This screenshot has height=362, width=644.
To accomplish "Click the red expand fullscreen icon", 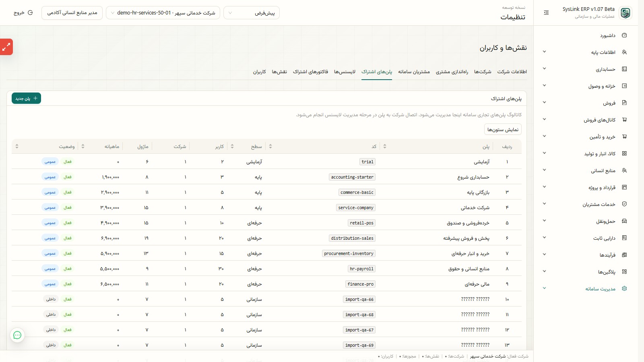I will (x=6, y=47).
